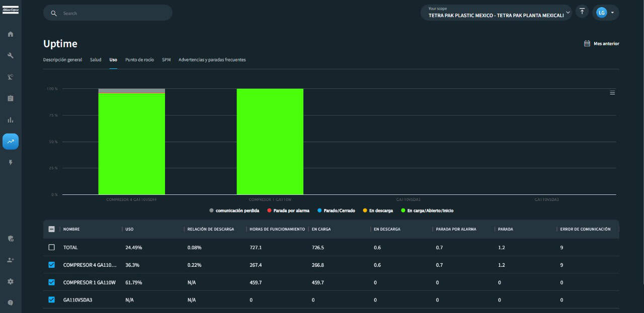Uncheck the GA110VSDA3 row checkbox
The width and height of the screenshot is (644, 313).
click(x=51, y=300)
